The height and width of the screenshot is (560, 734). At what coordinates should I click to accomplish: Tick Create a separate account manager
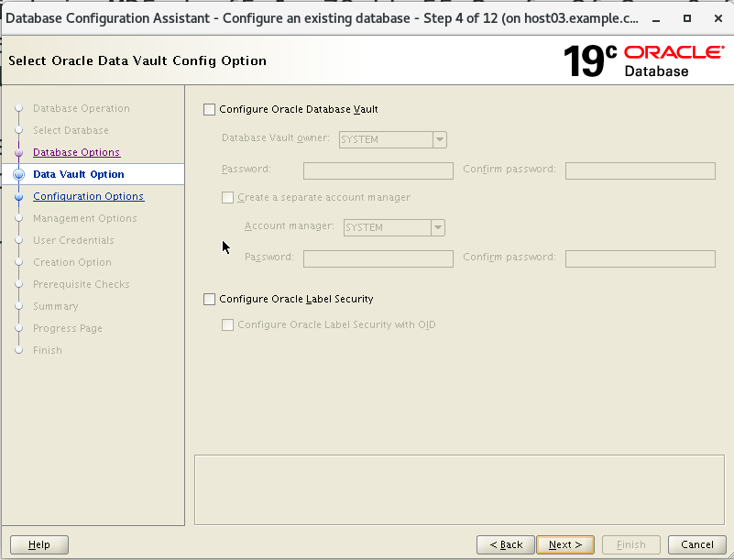coord(227,198)
